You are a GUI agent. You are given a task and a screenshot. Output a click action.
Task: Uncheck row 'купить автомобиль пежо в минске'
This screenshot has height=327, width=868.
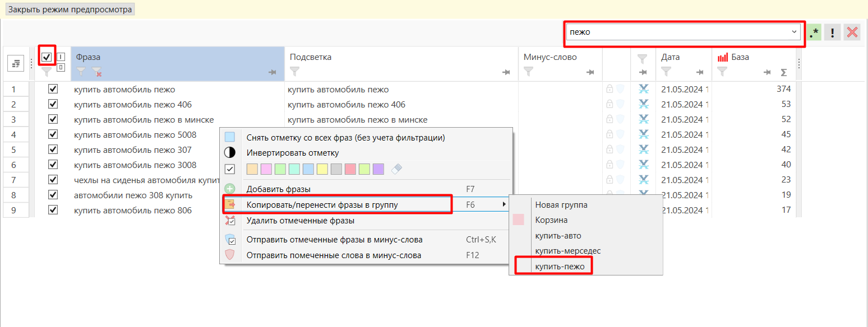(53, 119)
